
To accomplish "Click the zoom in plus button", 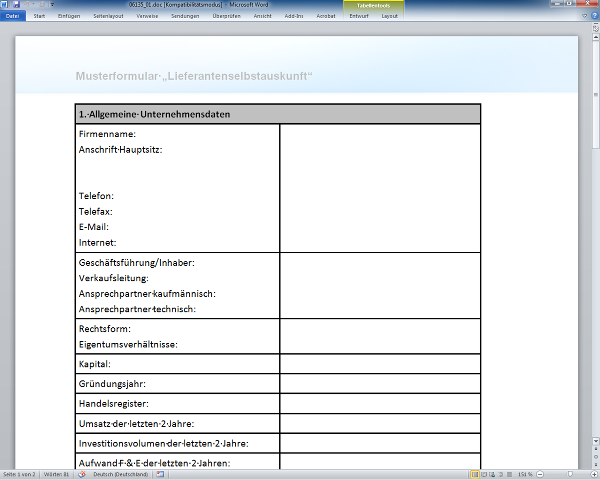I will (x=592, y=474).
